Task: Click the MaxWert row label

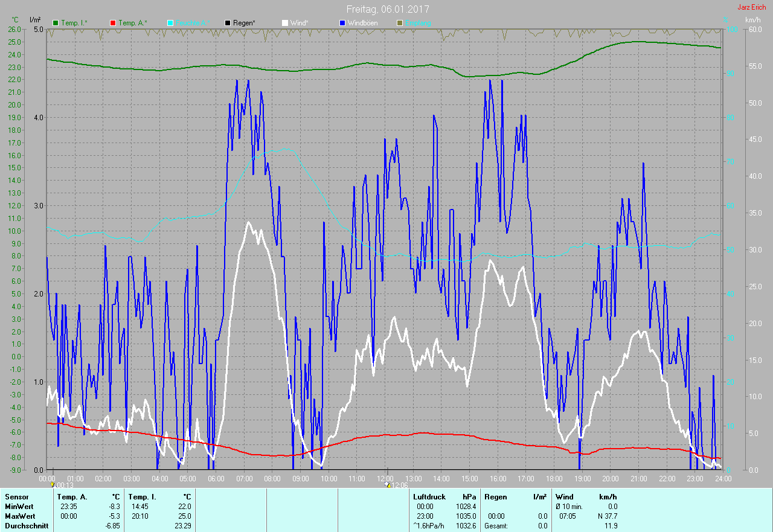Action: pos(19,516)
